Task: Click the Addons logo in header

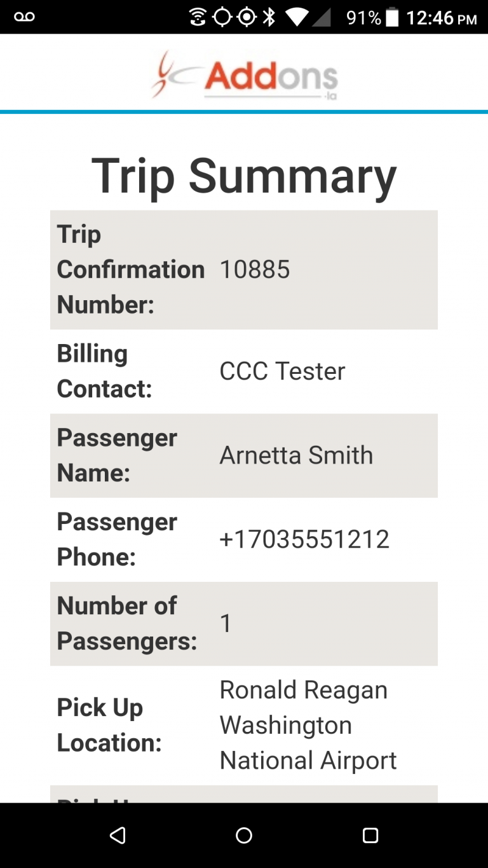Action: [245, 75]
